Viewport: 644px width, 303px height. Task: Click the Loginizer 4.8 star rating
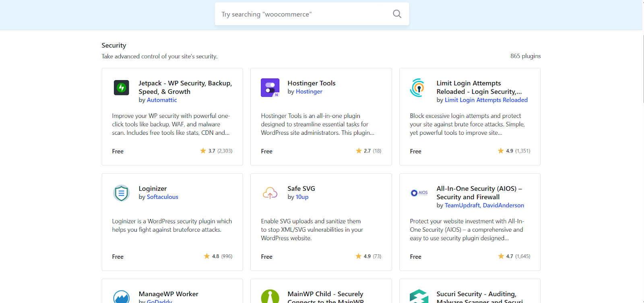pyautogui.click(x=218, y=256)
